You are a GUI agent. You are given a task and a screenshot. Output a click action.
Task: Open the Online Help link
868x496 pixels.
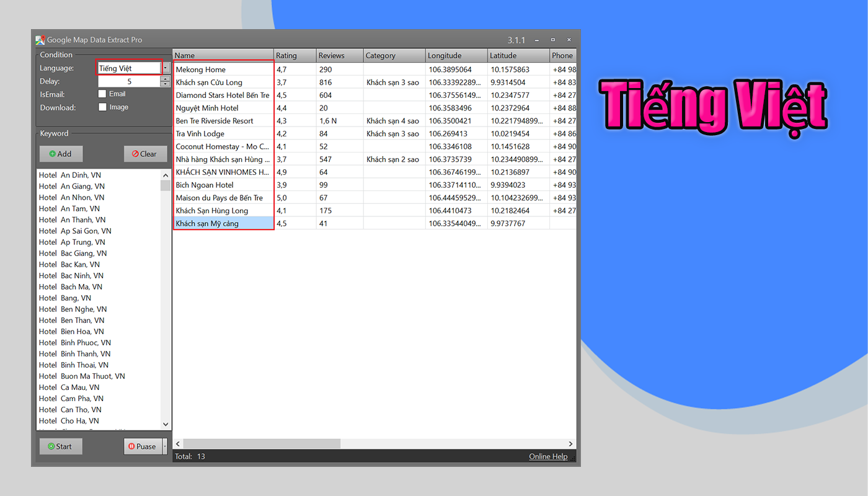pos(548,456)
